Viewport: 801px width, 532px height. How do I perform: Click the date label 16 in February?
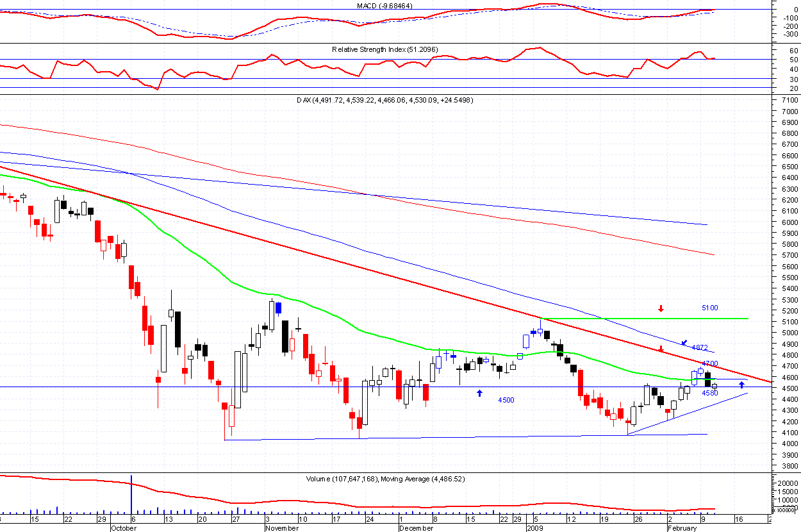[738, 519]
